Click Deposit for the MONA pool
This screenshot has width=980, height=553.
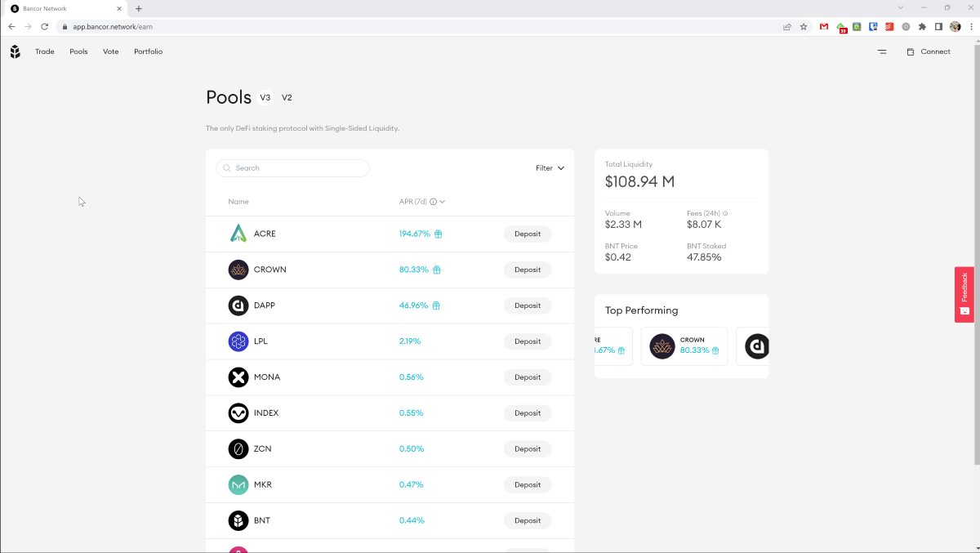point(528,377)
